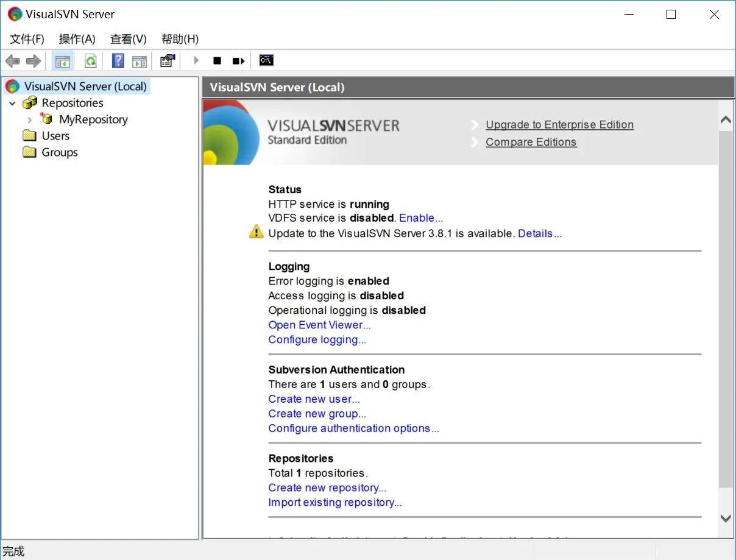Viewport: 736px width, 560px height.
Task: Click the 'Subversion Authentication' heading
Action: pyautogui.click(x=336, y=370)
